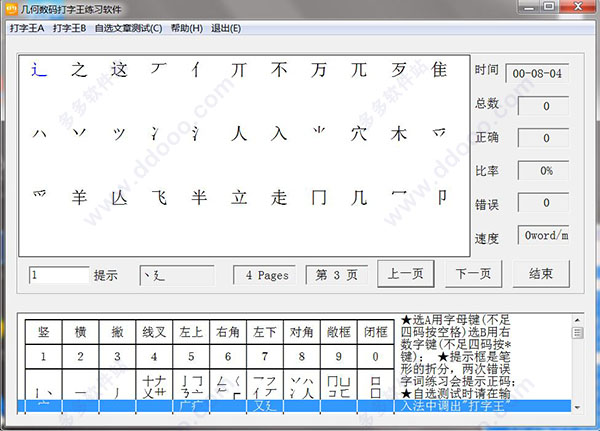600x431 pixels.
Task: Click the 几 character in practice area
Action: [x=359, y=198]
